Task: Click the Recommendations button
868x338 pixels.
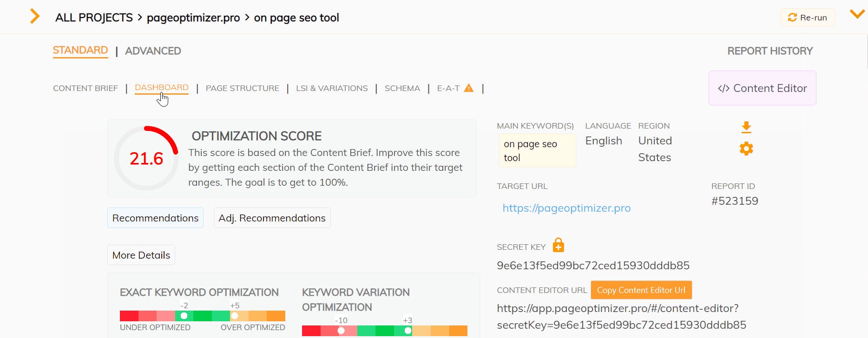Action: point(155,218)
